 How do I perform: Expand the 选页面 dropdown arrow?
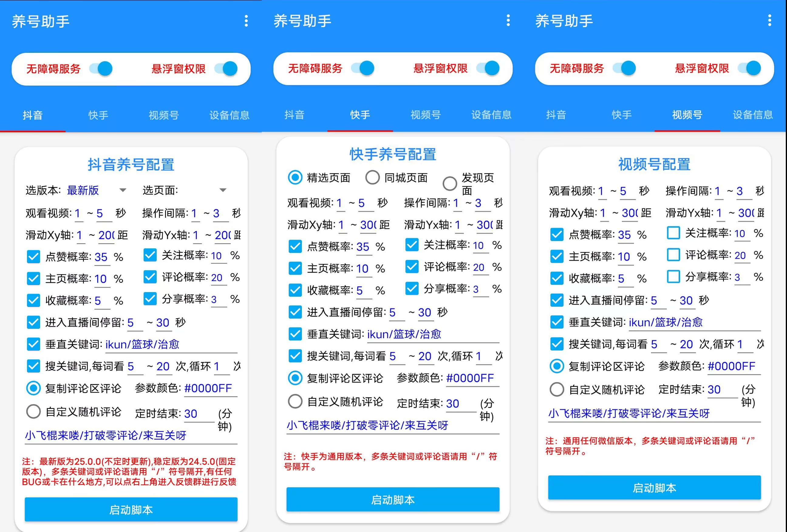[223, 190]
